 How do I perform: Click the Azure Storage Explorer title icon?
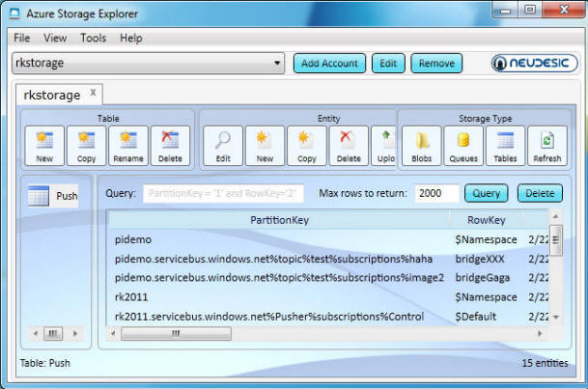tap(14, 14)
